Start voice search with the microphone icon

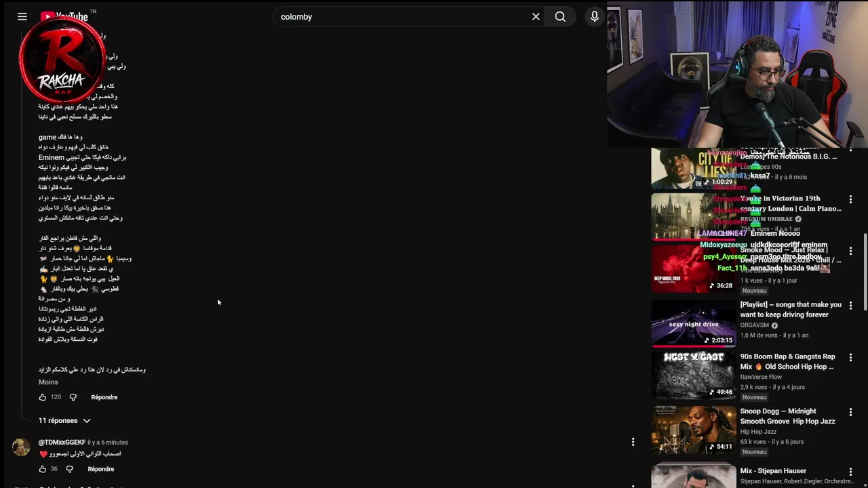595,16
